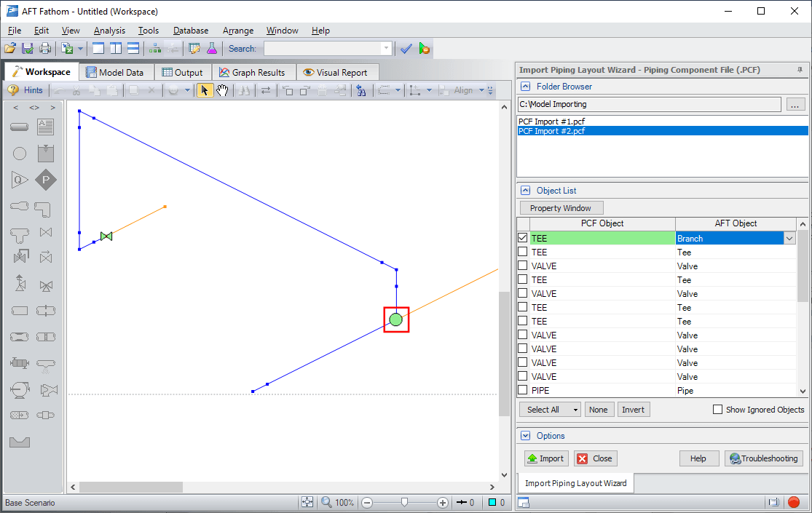Select the hand pan tool
The height and width of the screenshot is (513, 812).
[x=222, y=90]
